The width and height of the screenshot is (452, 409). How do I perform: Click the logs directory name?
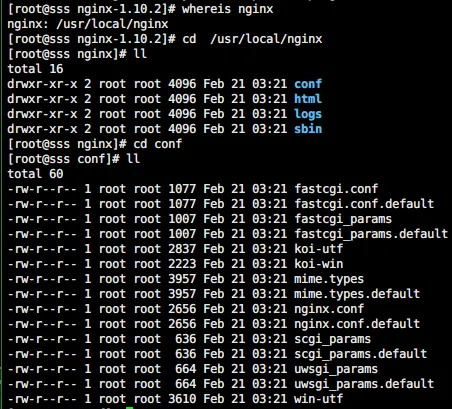[x=308, y=114]
